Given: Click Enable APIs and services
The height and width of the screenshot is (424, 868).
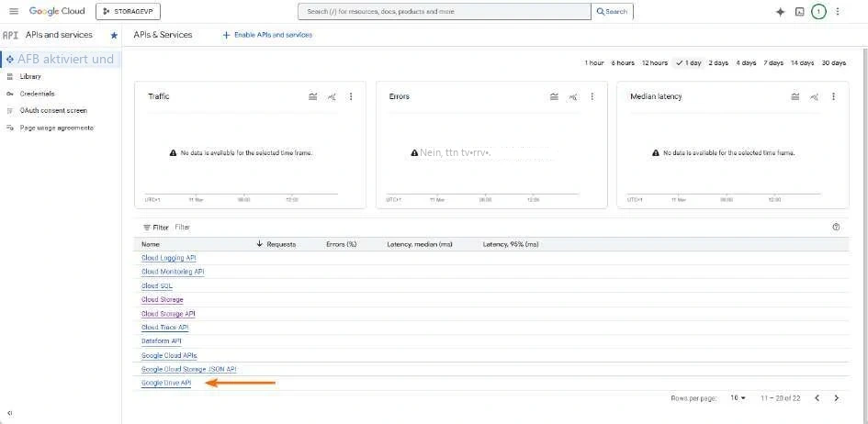Looking at the screenshot, I should 267,35.
